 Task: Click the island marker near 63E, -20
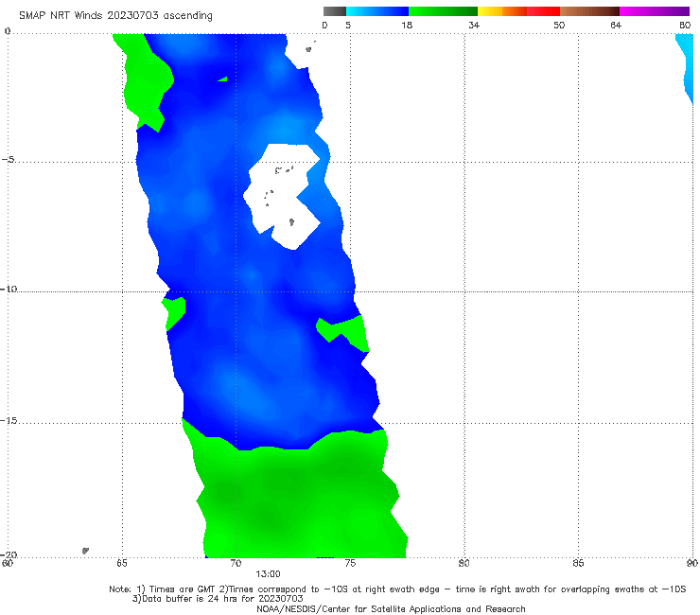click(x=85, y=551)
